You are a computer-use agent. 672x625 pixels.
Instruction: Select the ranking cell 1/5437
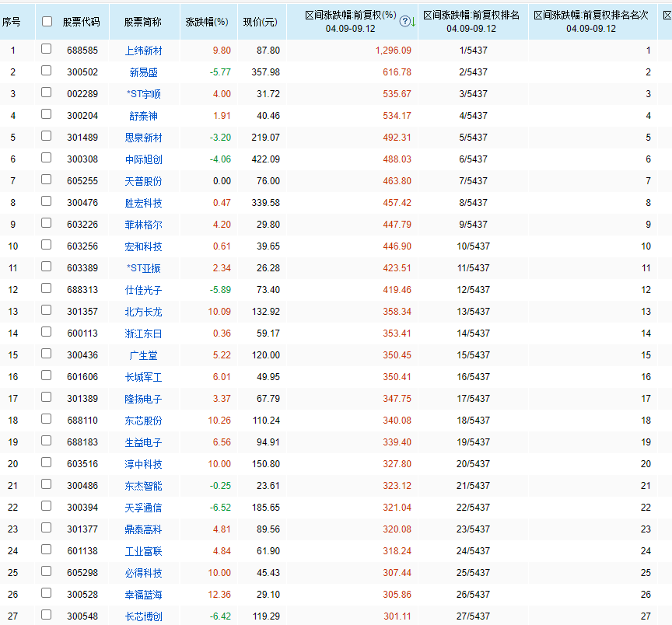(x=473, y=51)
